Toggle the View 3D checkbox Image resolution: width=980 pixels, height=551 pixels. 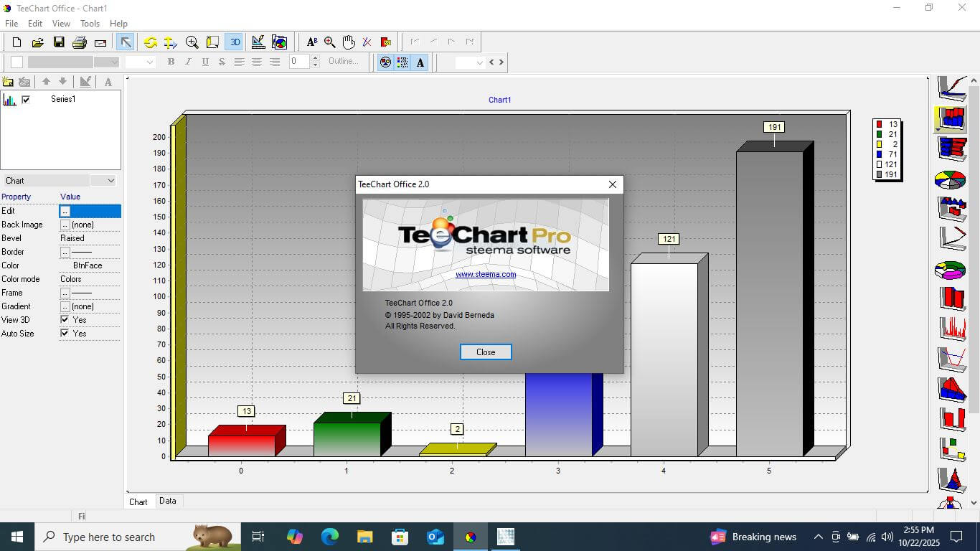tap(65, 320)
